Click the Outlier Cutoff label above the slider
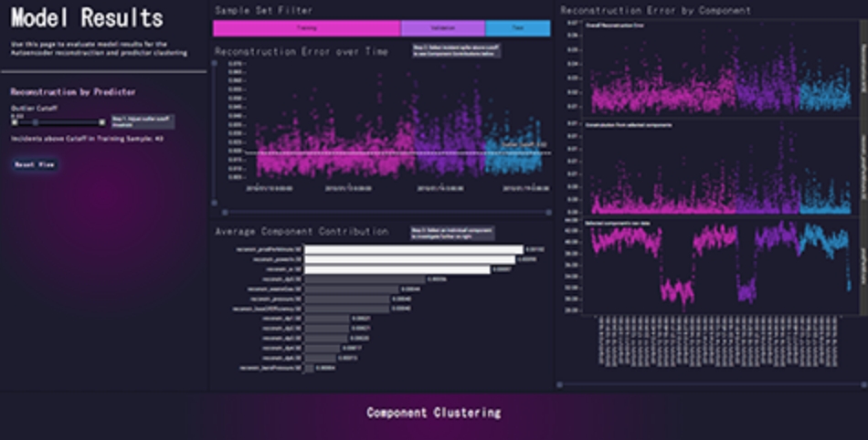Screen dimensions: 868x440 34,109
